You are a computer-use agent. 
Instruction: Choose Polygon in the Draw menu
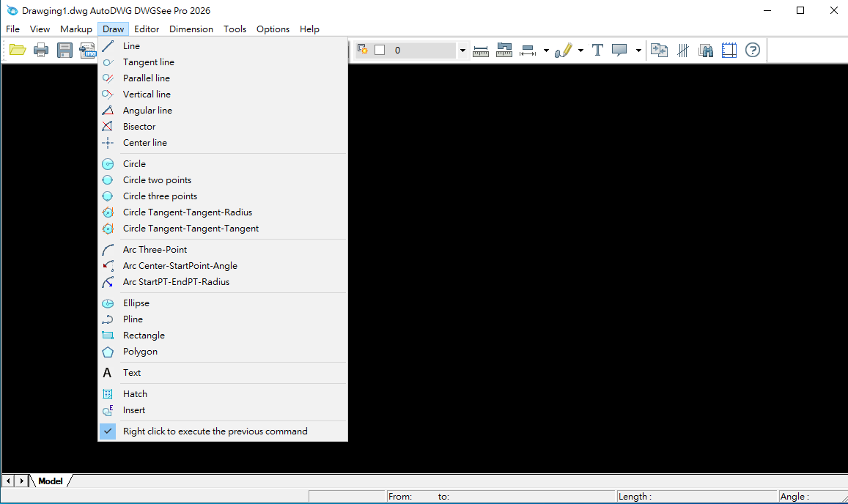[x=140, y=352]
